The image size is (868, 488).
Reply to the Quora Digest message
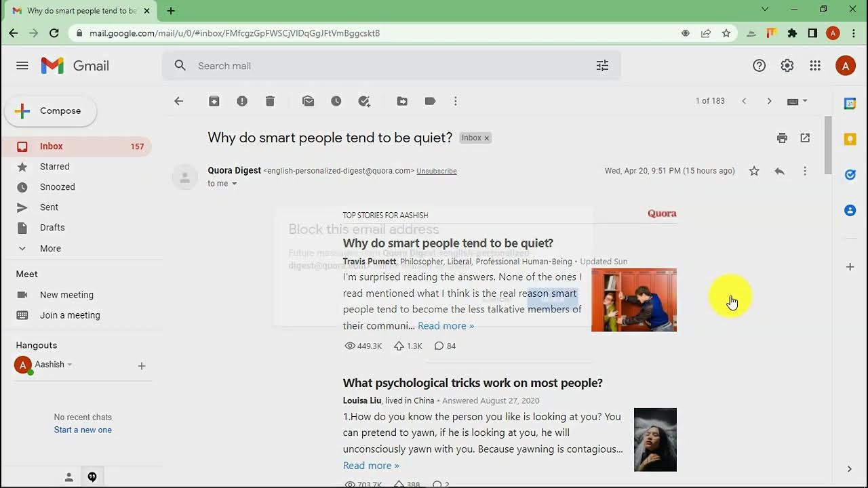(x=779, y=171)
